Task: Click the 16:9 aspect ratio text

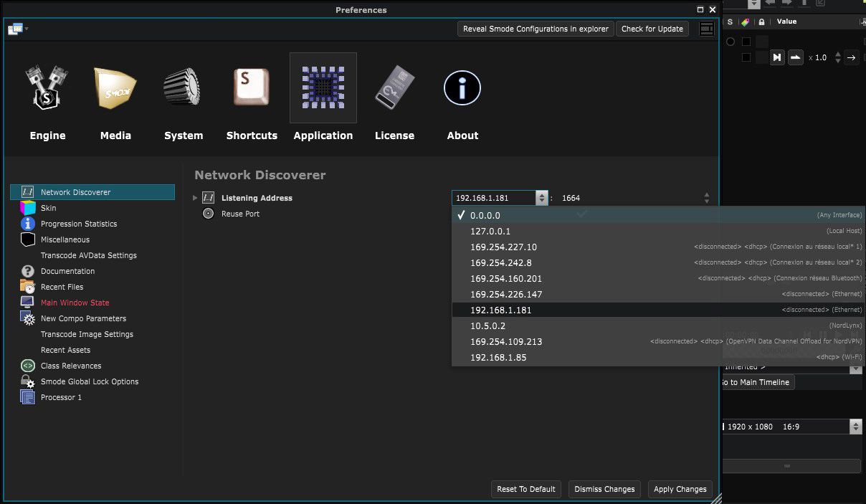Action: 791,427
